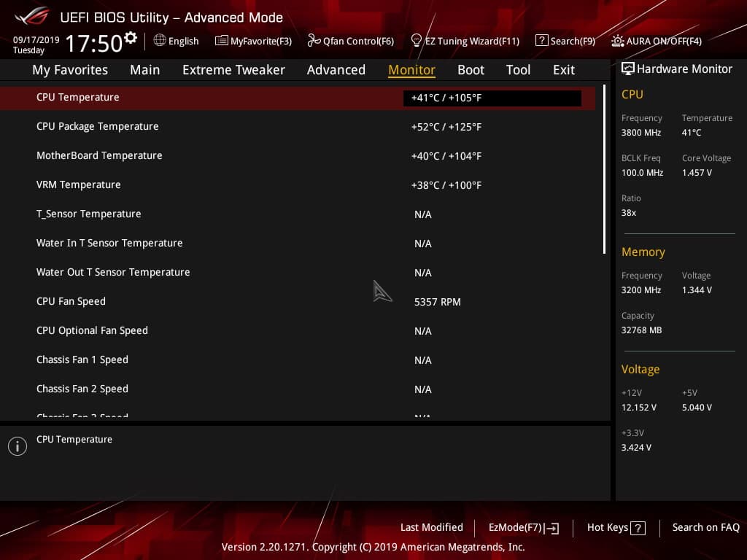Click the 1.457 V core voltage

pos(697,173)
